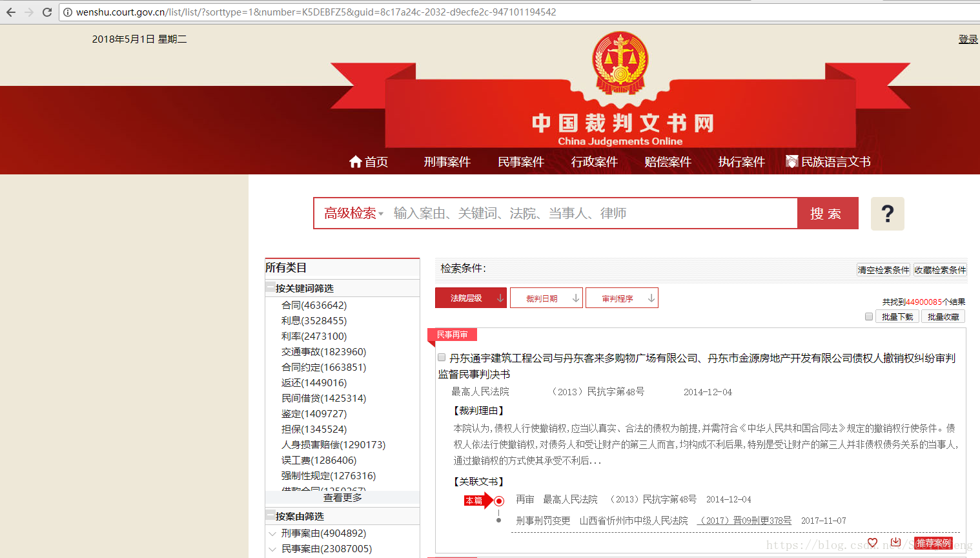Tick the batch select-all checkbox beside 批量下载
This screenshot has height=558, width=980.
(869, 316)
